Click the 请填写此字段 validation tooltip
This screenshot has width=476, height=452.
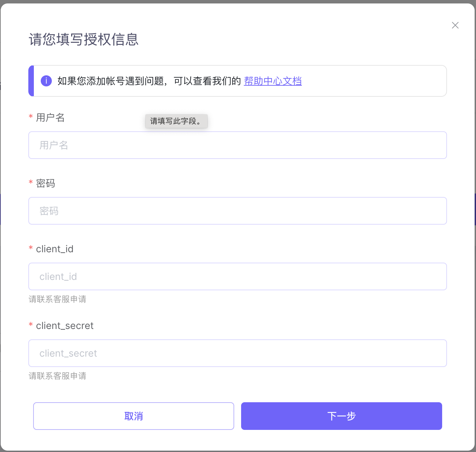pyautogui.click(x=176, y=121)
